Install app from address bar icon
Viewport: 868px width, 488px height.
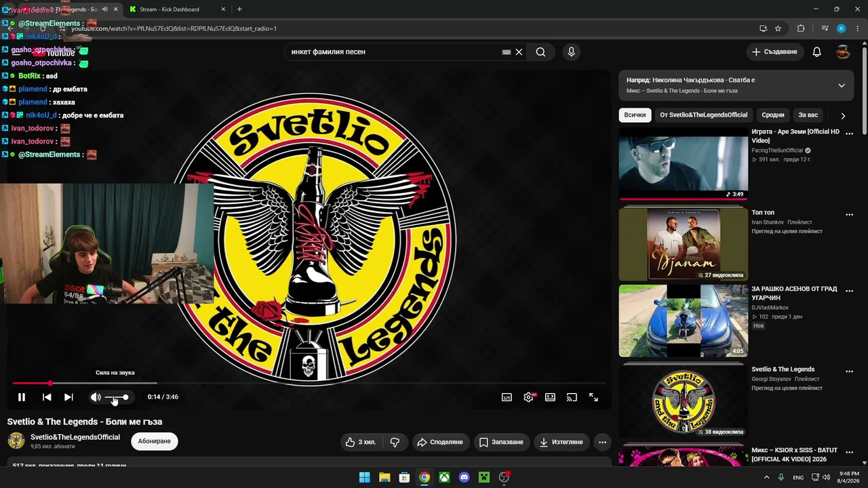click(763, 28)
